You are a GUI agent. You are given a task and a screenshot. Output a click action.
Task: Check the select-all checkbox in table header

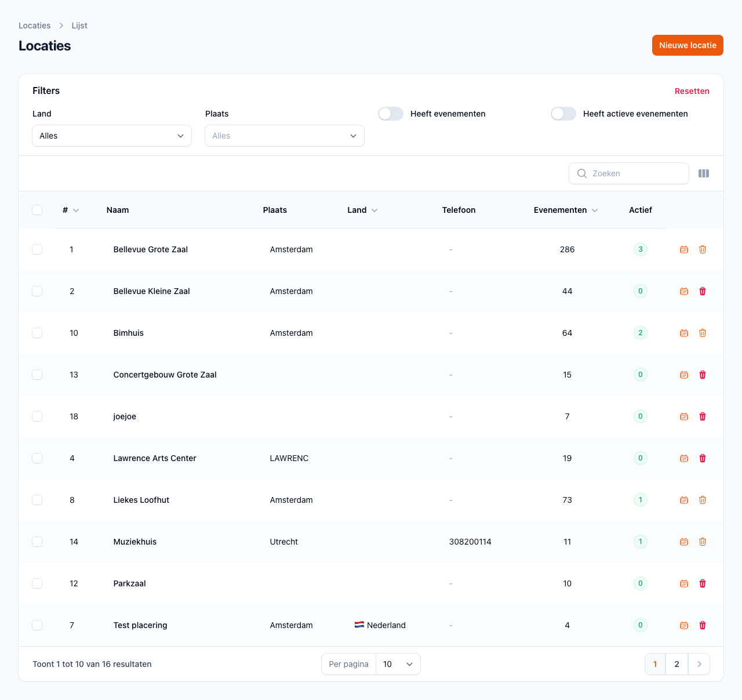click(37, 210)
